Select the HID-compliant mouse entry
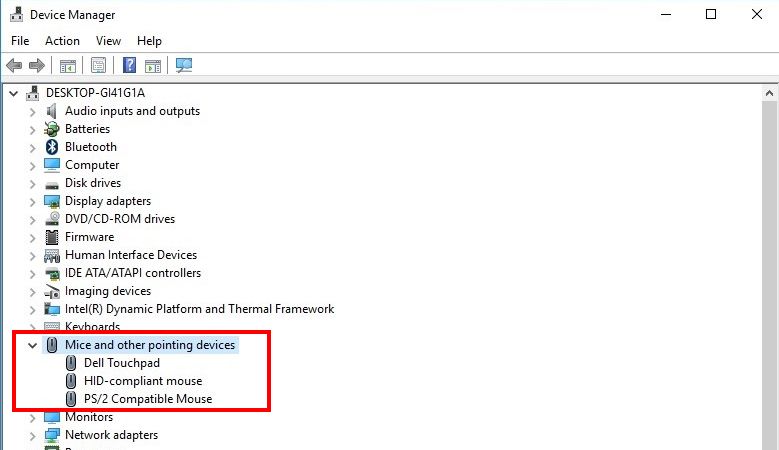The height and width of the screenshot is (450, 779). pos(143,381)
